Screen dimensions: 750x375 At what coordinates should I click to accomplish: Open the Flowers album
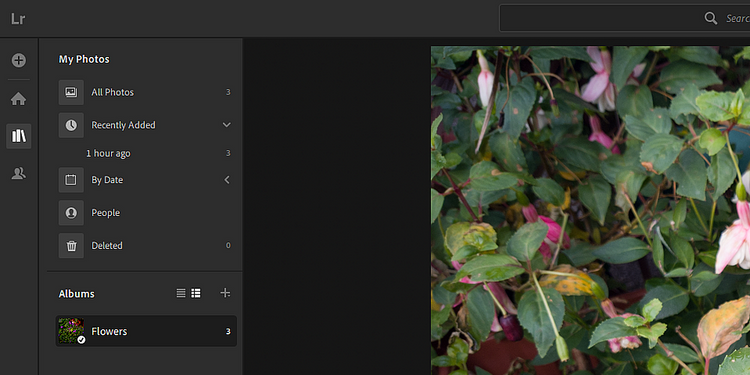146,331
